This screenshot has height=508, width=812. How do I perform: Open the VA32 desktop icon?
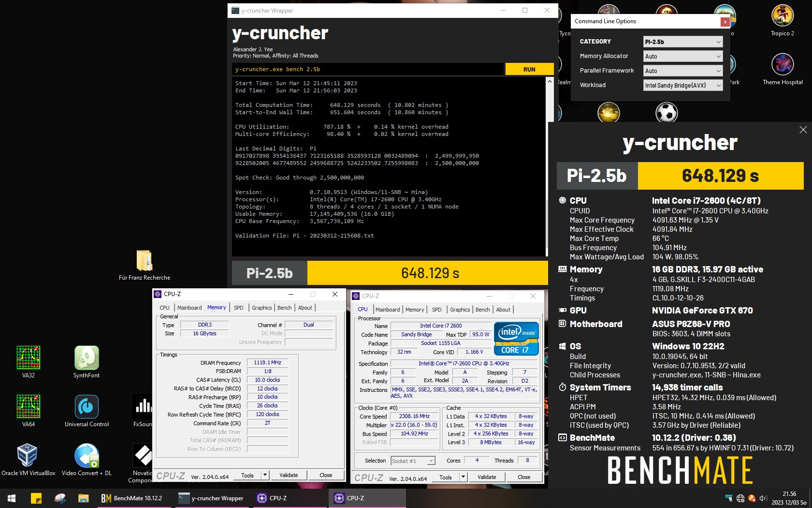(x=29, y=362)
